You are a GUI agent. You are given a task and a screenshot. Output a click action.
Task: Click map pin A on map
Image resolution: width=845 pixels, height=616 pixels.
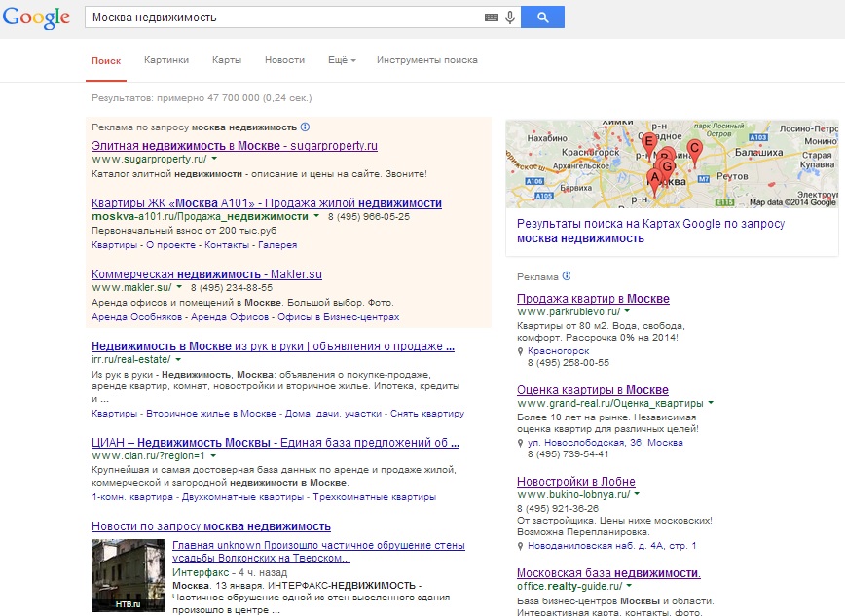click(654, 181)
